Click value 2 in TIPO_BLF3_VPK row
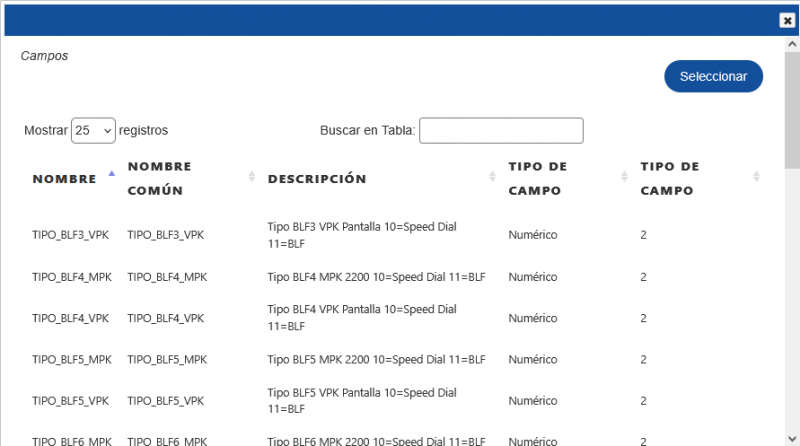 (x=643, y=235)
